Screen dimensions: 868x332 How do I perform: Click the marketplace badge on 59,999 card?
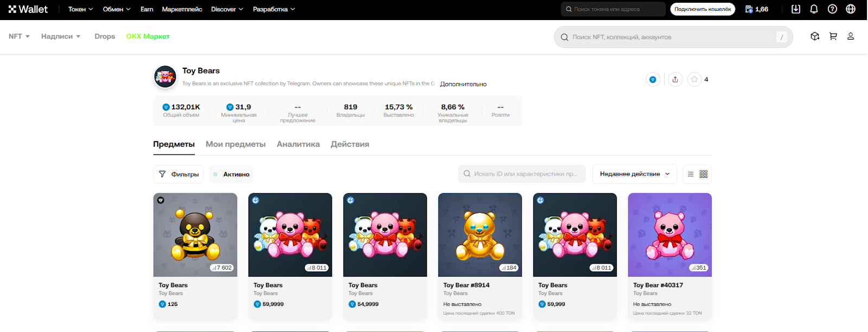(x=540, y=200)
